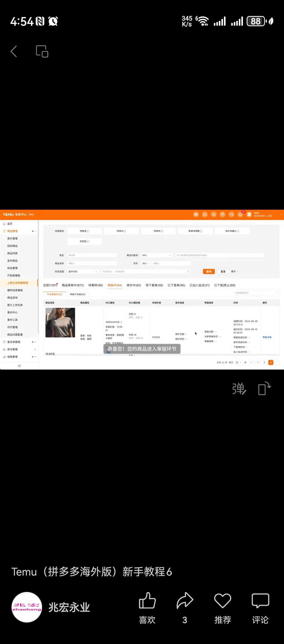284x644 pixels.
Task: Open the 审版详情 link
Action: pyautogui.click(x=267, y=337)
